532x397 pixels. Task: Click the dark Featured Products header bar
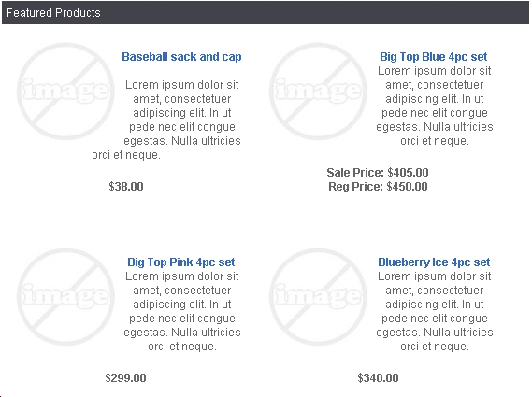[x=266, y=13]
